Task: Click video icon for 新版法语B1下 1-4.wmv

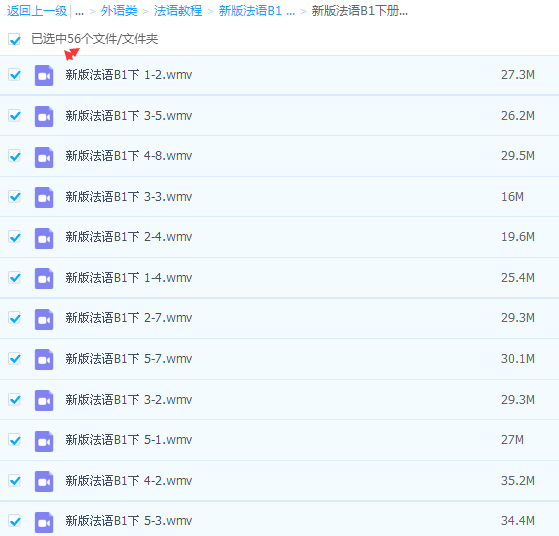Action: pyautogui.click(x=44, y=278)
